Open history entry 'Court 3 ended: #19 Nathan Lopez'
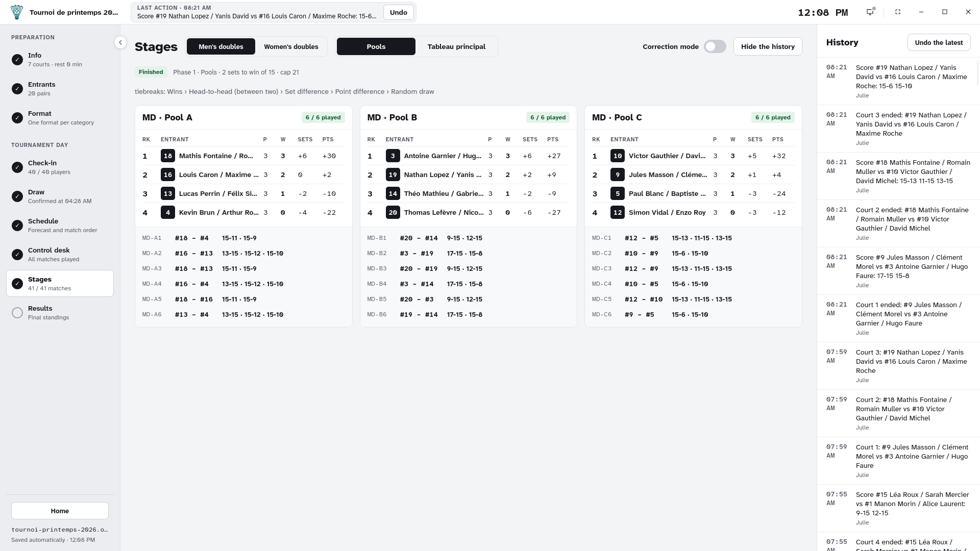This screenshot has width=980, height=551. coord(898,129)
